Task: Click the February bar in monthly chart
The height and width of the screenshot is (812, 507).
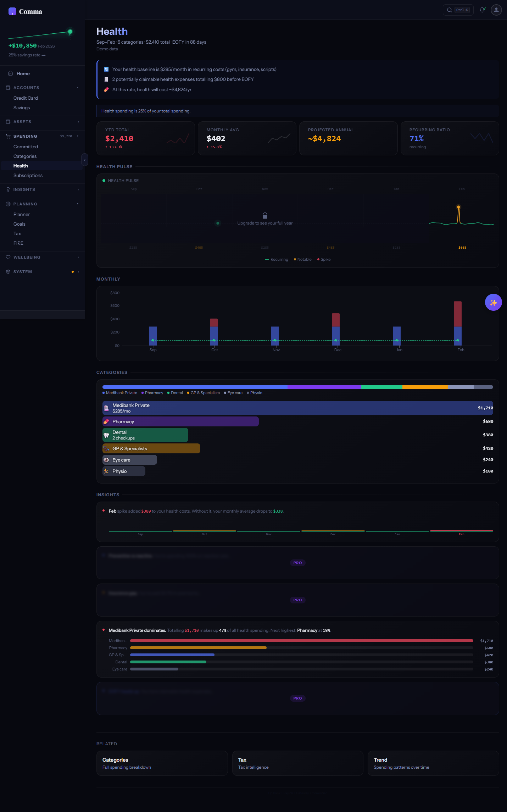Action: pyautogui.click(x=457, y=323)
